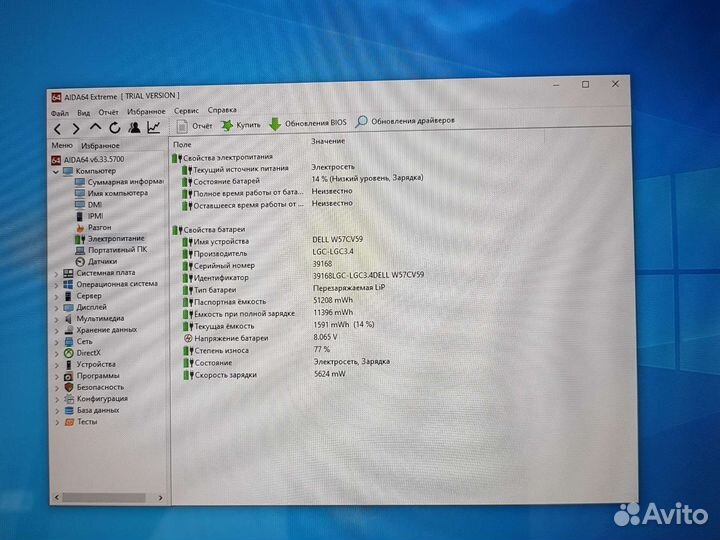The width and height of the screenshot is (720, 540).
Task: Open the Справка menu
Action: [x=222, y=110]
